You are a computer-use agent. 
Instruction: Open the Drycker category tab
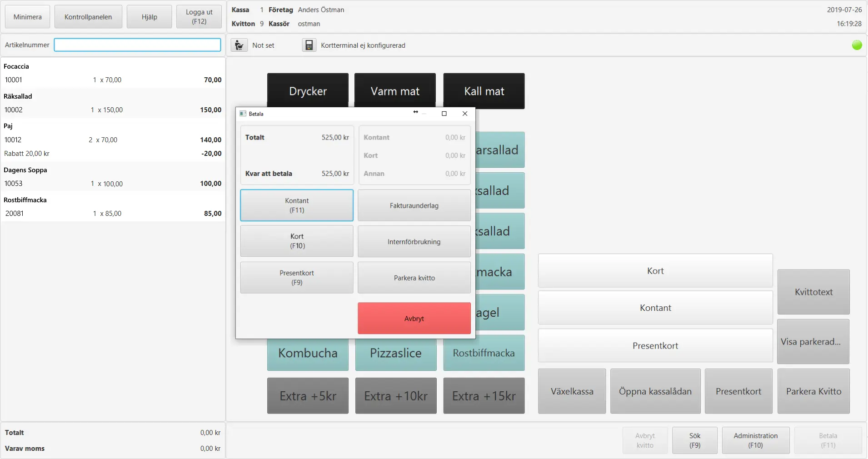coord(308,90)
